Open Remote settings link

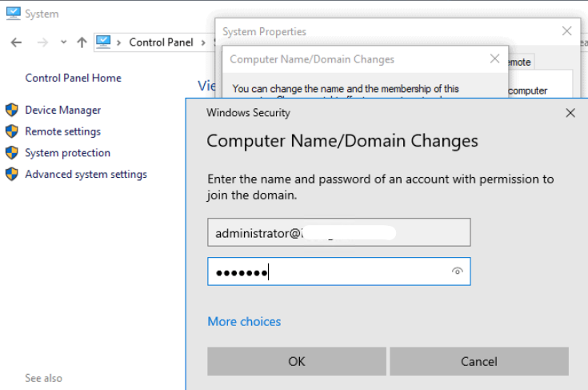tap(62, 131)
